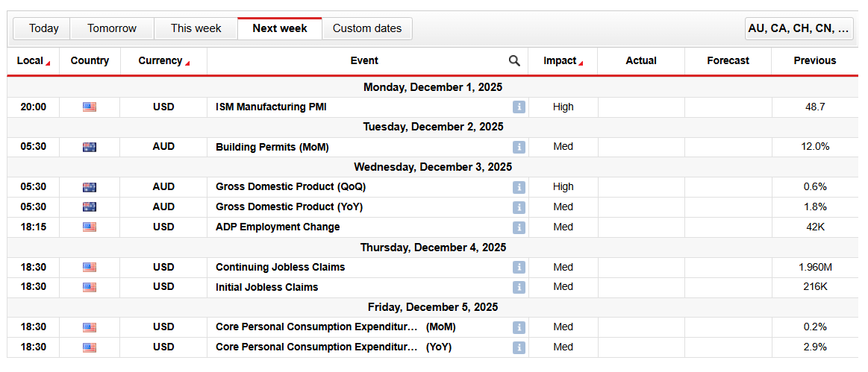The width and height of the screenshot is (868, 372).
Task: Click the search magnifier icon in Event header
Action: tap(514, 61)
